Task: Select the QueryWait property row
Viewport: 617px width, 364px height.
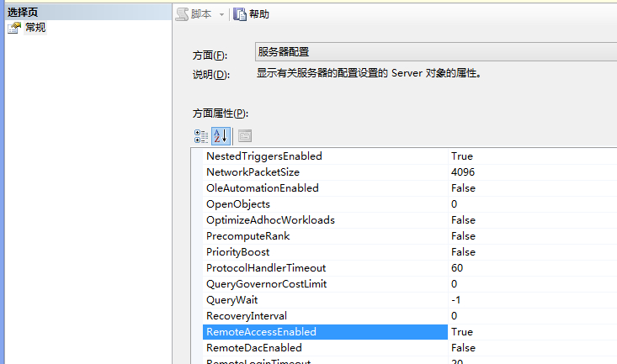Action: coord(232,300)
